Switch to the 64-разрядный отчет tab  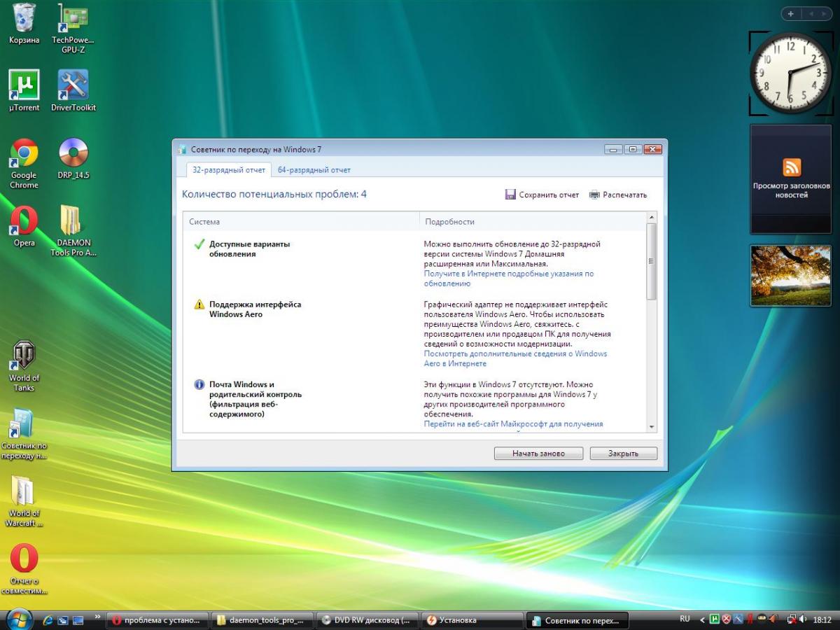[314, 170]
